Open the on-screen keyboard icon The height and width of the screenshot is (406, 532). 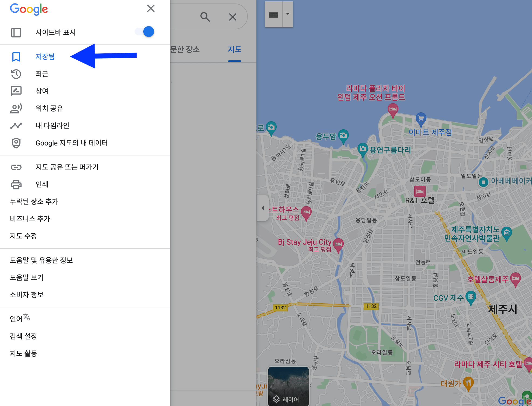tap(274, 14)
